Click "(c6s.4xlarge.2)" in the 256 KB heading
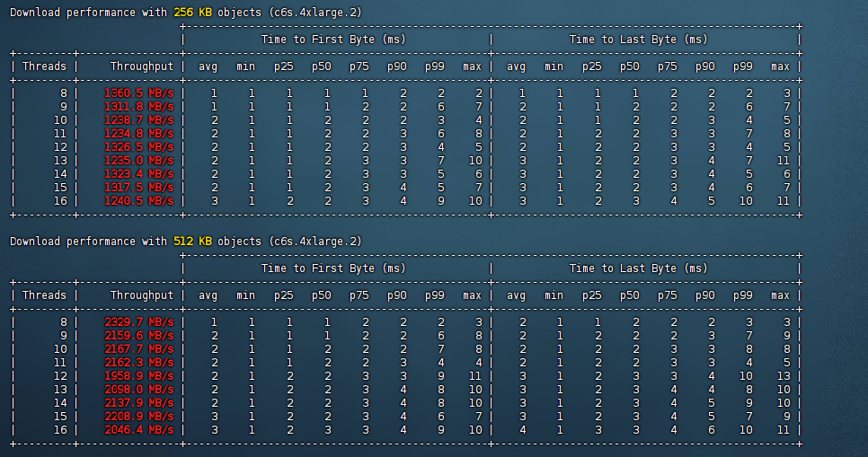The height and width of the screenshot is (457, 868). pyautogui.click(x=315, y=13)
